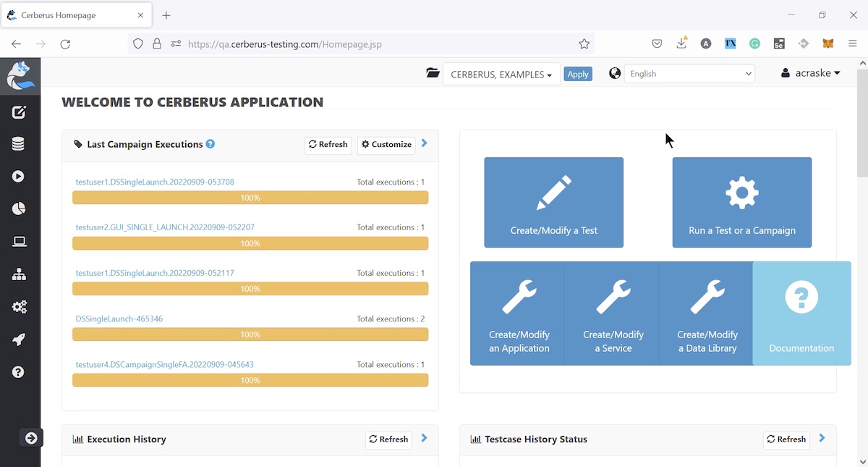The image size is (868, 467).
Task: Open testuser4.DSCampaignSingleFA.20220909-045643 link
Action: (x=165, y=365)
